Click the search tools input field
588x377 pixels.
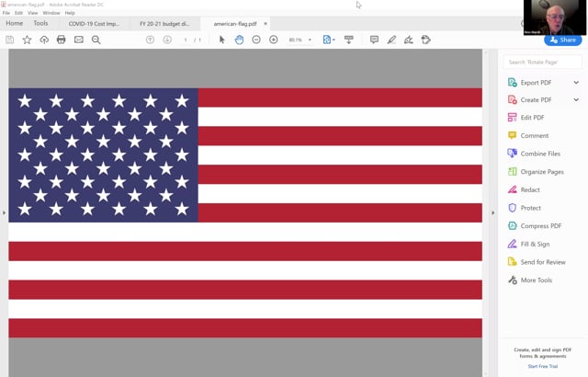(x=543, y=62)
